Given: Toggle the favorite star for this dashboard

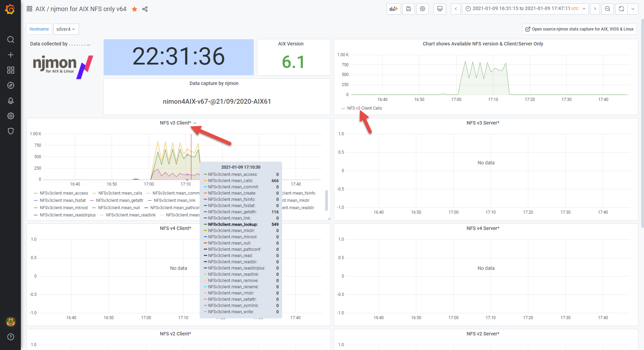Looking at the screenshot, I should pyautogui.click(x=134, y=9).
